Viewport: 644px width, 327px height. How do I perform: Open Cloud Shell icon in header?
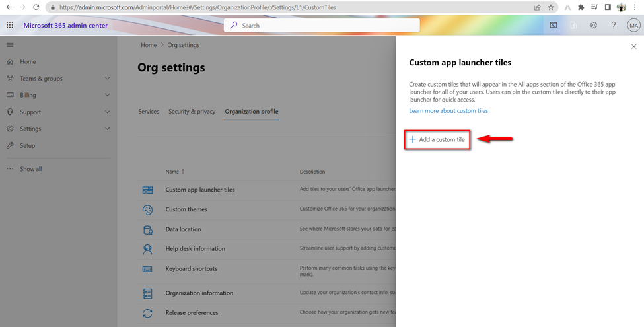coord(554,25)
